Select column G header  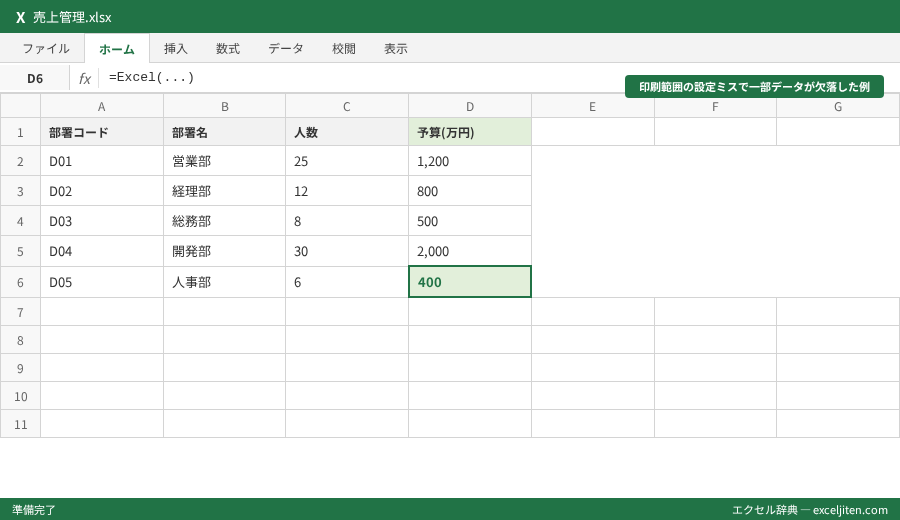coord(838,107)
